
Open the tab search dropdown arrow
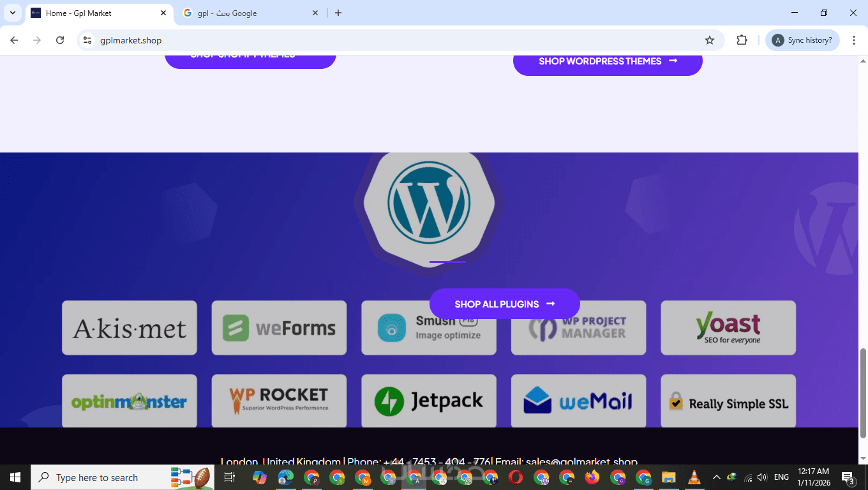tap(12, 13)
